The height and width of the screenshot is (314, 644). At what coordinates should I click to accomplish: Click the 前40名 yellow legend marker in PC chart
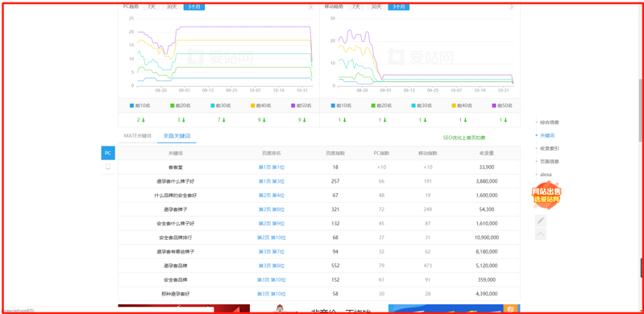(252, 105)
